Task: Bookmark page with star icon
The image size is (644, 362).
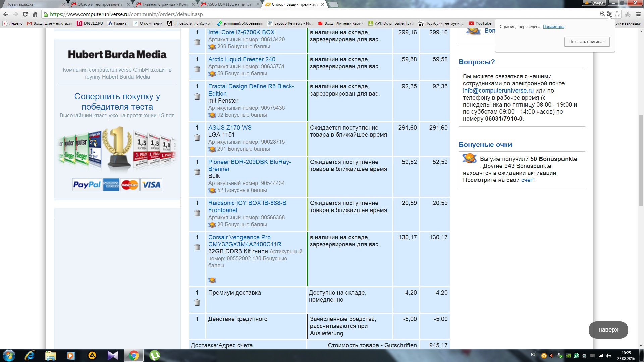Action: [617, 14]
